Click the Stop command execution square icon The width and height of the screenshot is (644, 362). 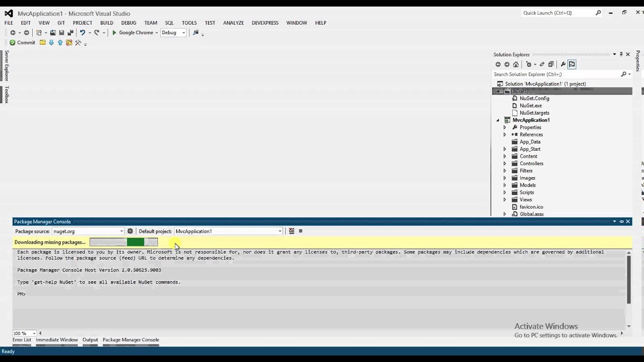[x=300, y=231]
